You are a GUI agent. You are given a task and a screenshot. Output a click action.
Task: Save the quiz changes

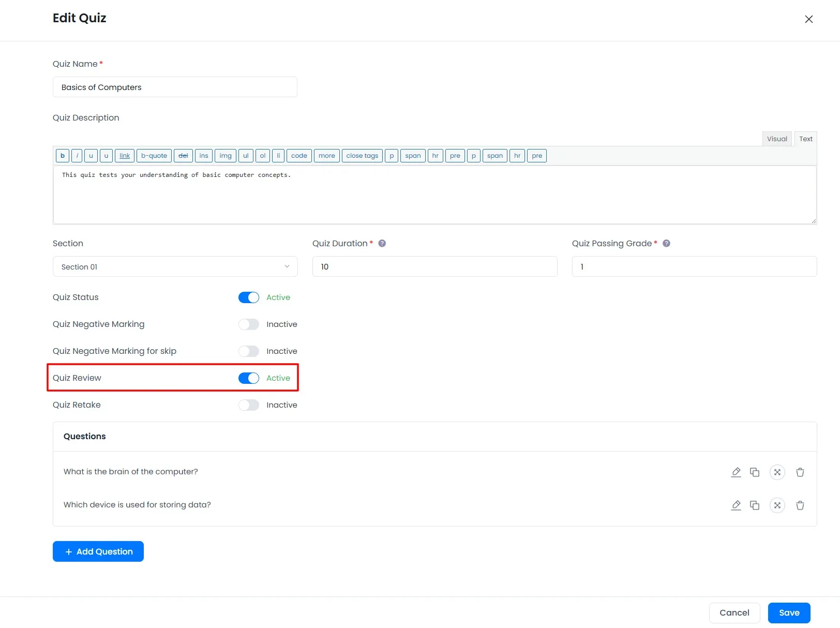[789, 612]
